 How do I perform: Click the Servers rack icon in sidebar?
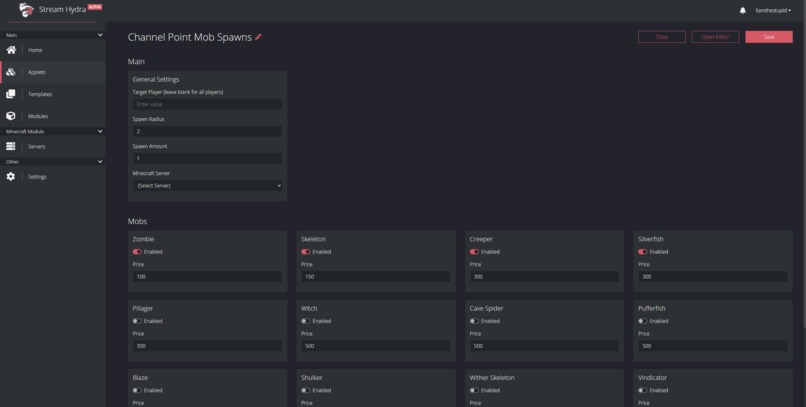tap(11, 146)
